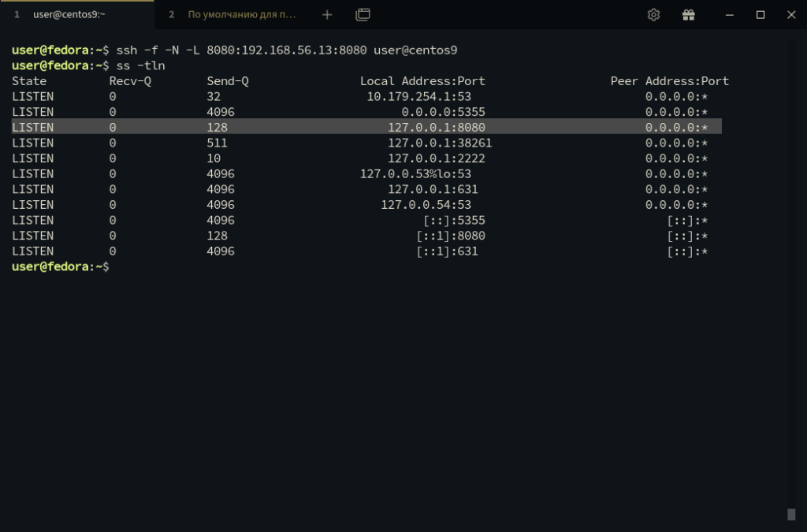The width and height of the screenshot is (807, 532).
Task: Click local address 127.0.0.1:38261
Action: [x=440, y=143]
